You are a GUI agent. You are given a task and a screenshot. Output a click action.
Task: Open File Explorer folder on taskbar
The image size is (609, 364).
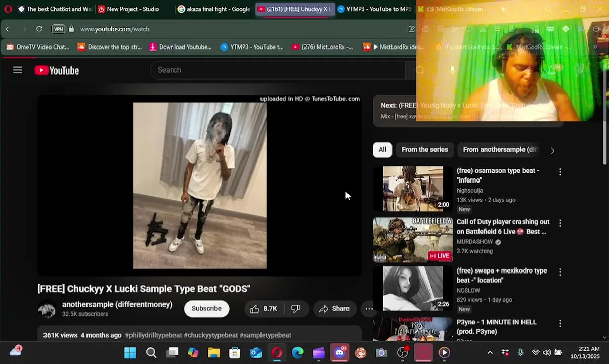pos(214,353)
